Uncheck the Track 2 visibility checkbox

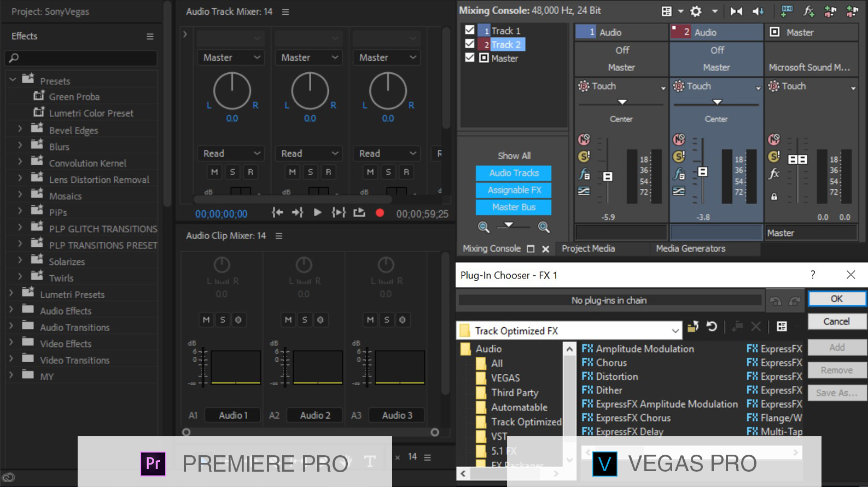(x=469, y=44)
